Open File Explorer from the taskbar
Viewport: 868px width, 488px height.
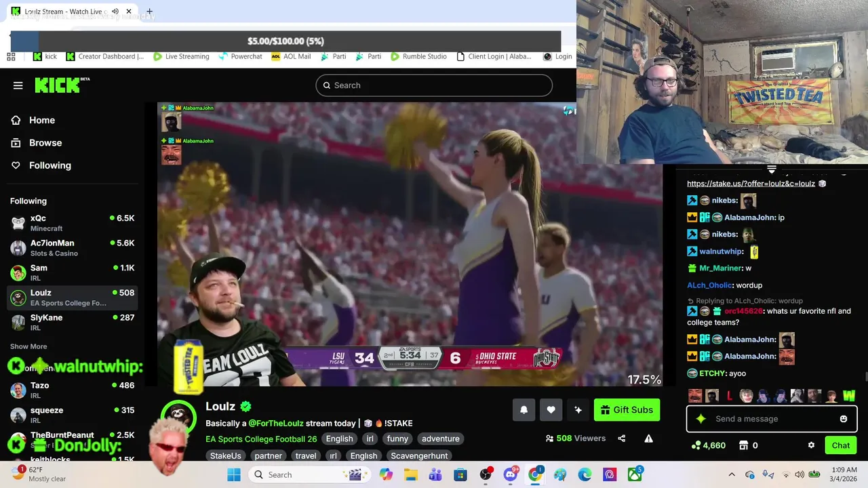pos(411,474)
